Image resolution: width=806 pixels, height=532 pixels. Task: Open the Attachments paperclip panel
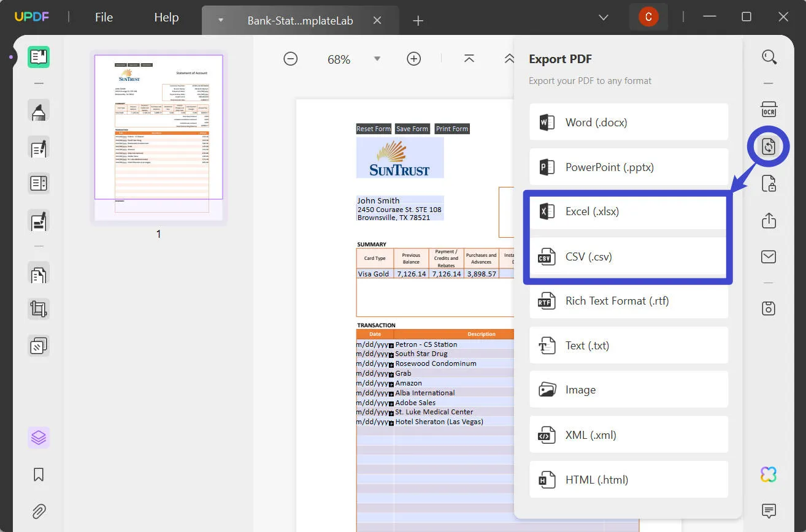(x=39, y=511)
